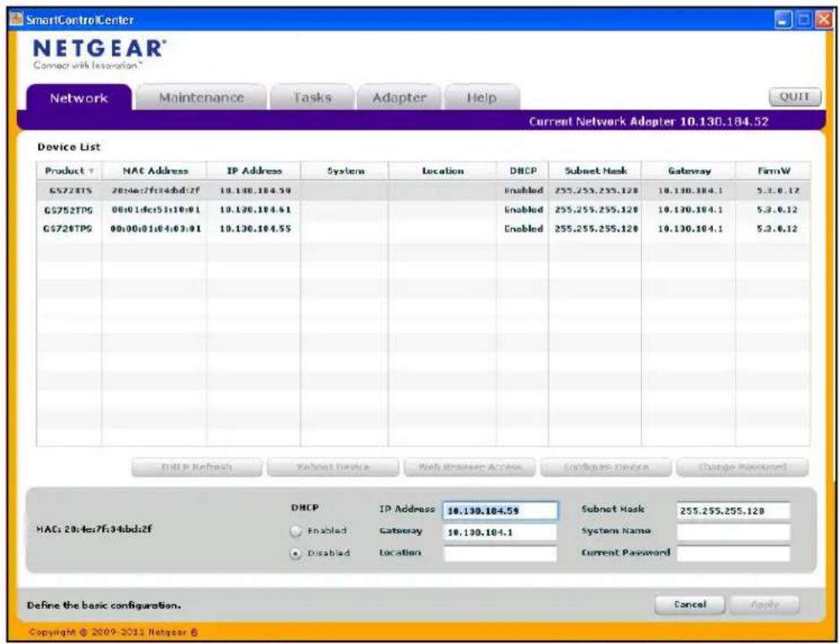Click the System Name input field

(733, 532)
